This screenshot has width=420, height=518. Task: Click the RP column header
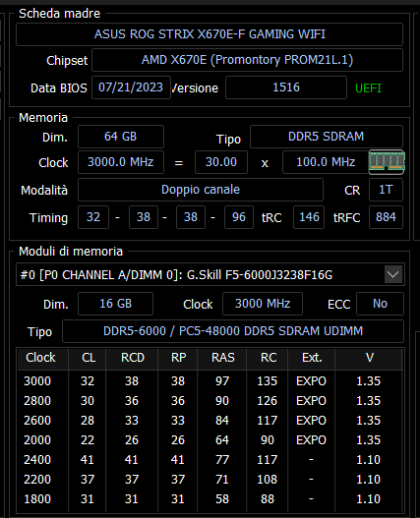(178, 358)
